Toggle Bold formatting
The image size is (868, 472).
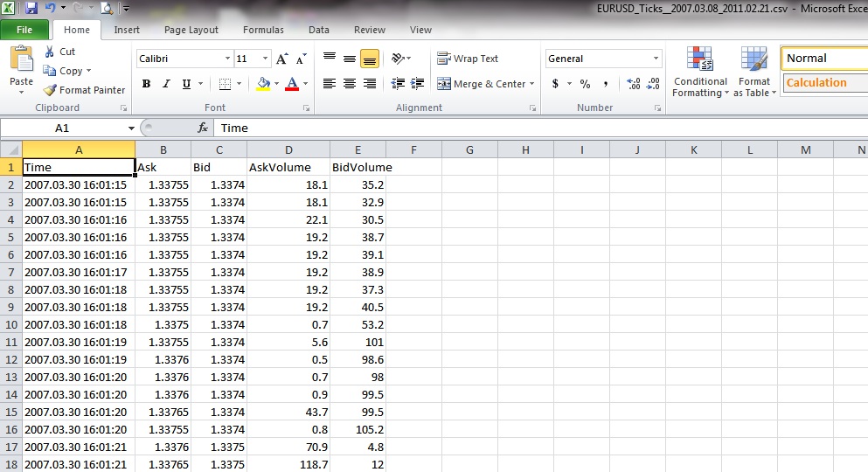point(146,84)
